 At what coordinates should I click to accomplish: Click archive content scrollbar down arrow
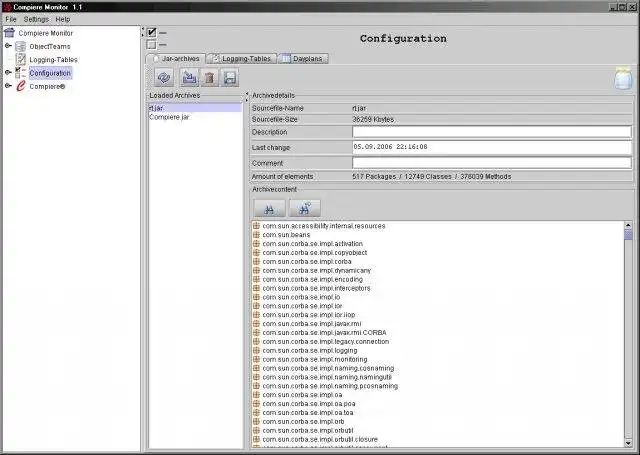tap(628, 443)
